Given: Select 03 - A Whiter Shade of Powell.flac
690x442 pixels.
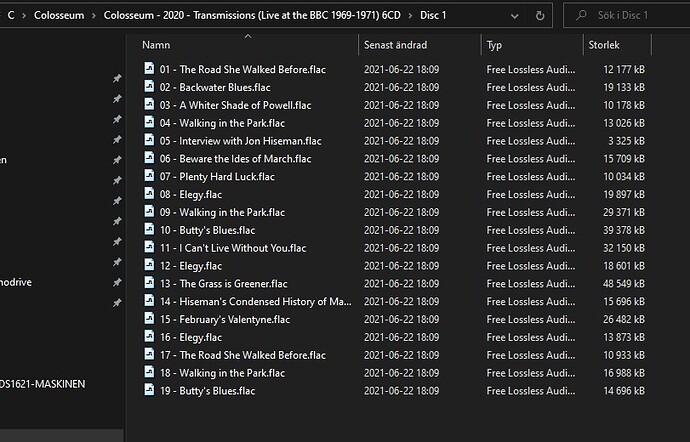Looking at the screenshot, I should pyautogui.click(x=235, y=105).
